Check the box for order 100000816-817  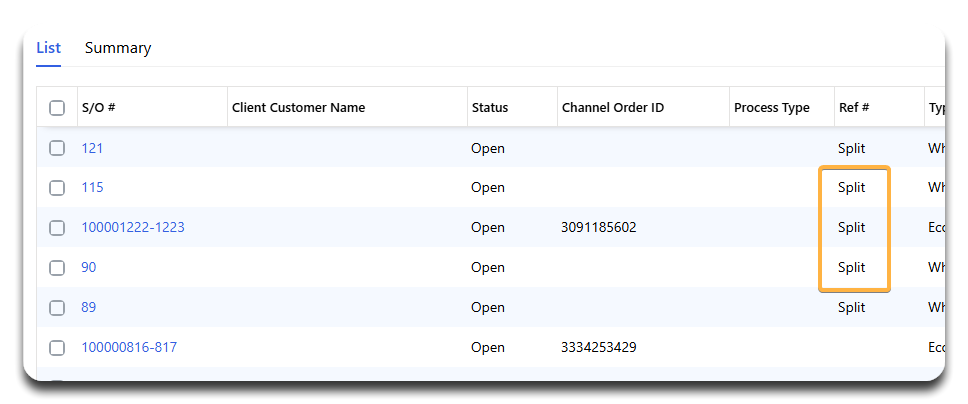tap(57, 348)
